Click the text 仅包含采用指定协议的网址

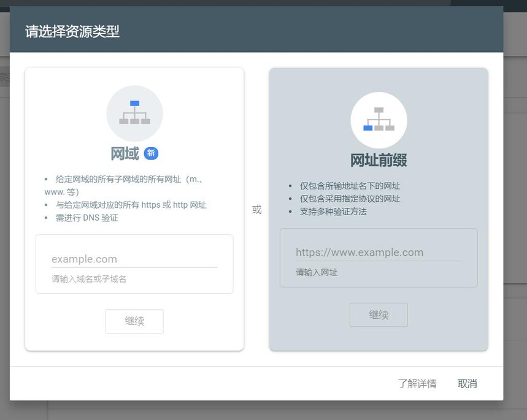point(350,199)
